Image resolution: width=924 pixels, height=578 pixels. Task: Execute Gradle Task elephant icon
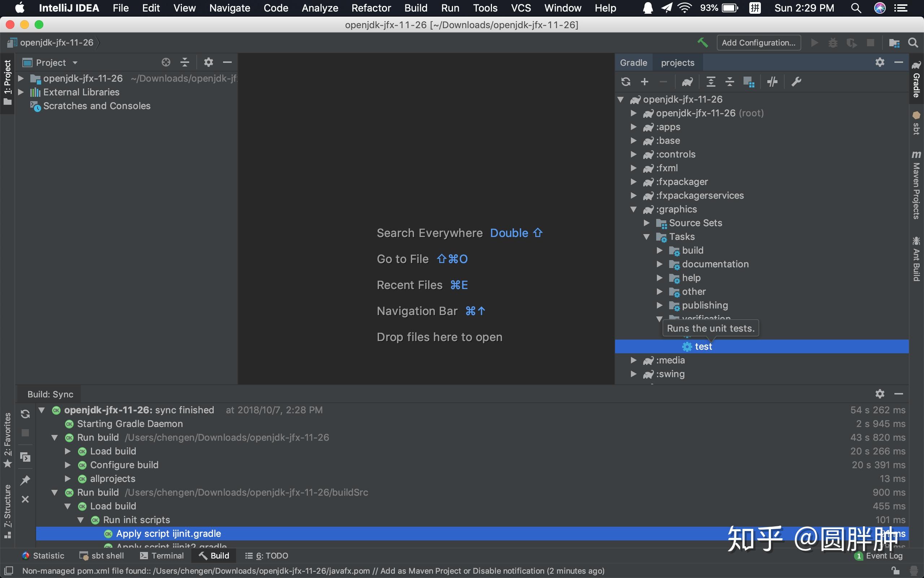point(687,81)
